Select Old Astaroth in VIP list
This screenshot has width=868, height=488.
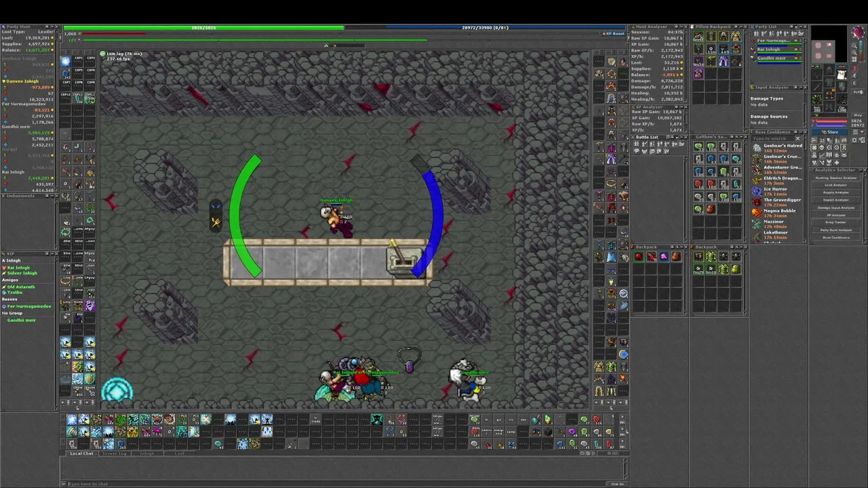pyautogui.click(x=21, y=287)
